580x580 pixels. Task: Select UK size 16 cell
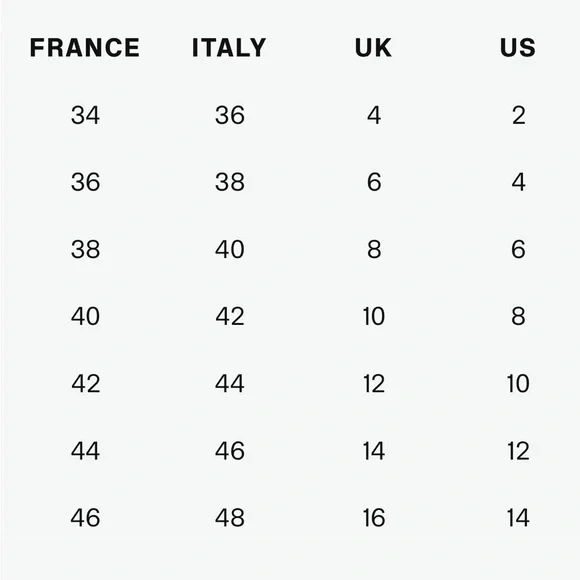point(374,517)
